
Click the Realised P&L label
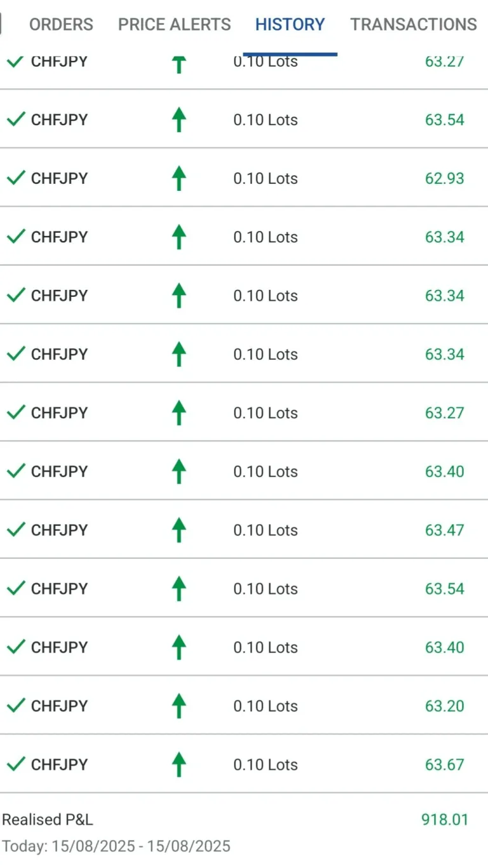(x=48, y=820)
